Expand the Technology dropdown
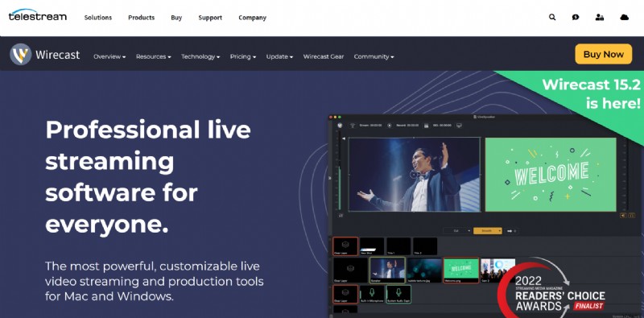The image size is (644, 318). click(x=200, y=56)
